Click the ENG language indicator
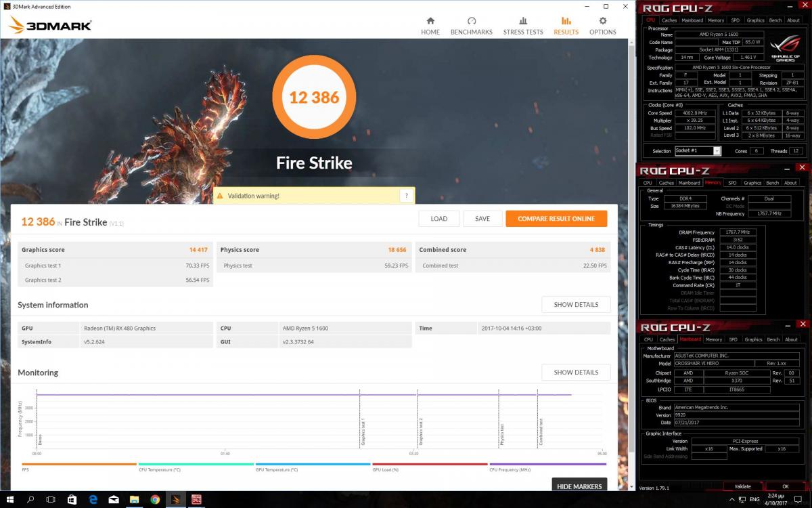The width and height of the screenshot is (812, 508). [x=756, y=499]
